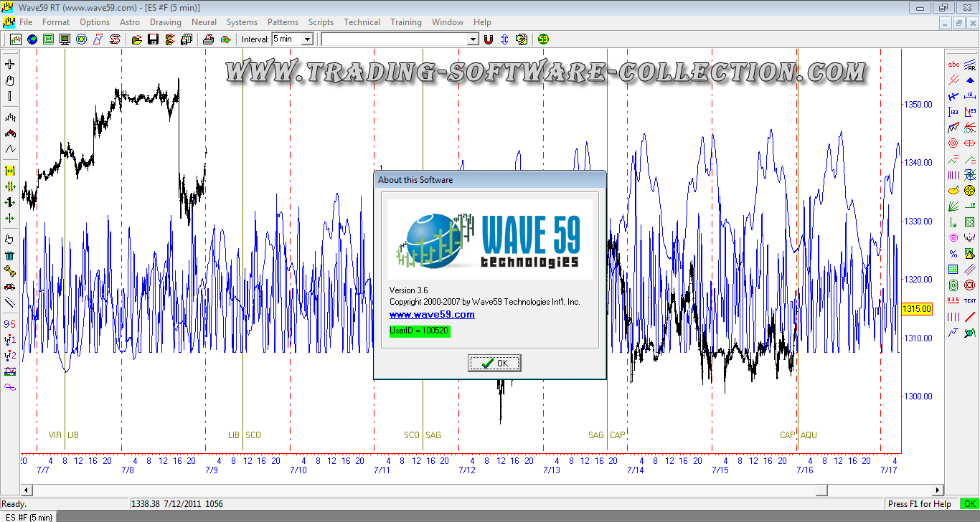Click the globe icon in toolbar
980x522 pixels.
(32, 39)
